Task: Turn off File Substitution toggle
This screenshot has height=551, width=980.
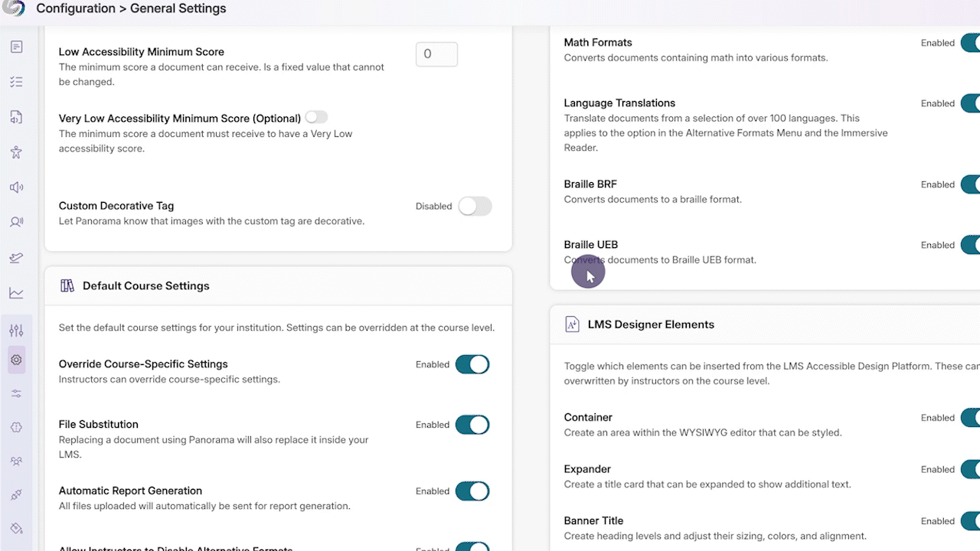Action: (472, 425)
